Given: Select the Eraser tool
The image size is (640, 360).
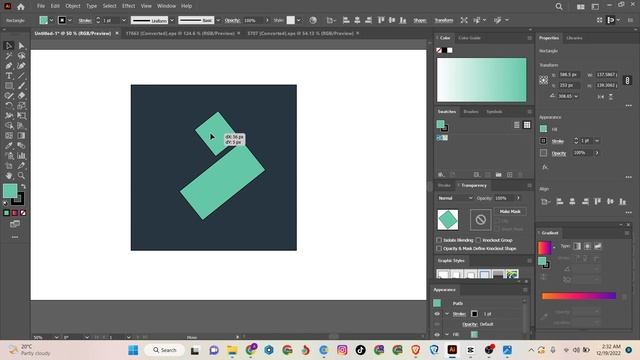Looking at the screenshot, I should pos(21,96).
